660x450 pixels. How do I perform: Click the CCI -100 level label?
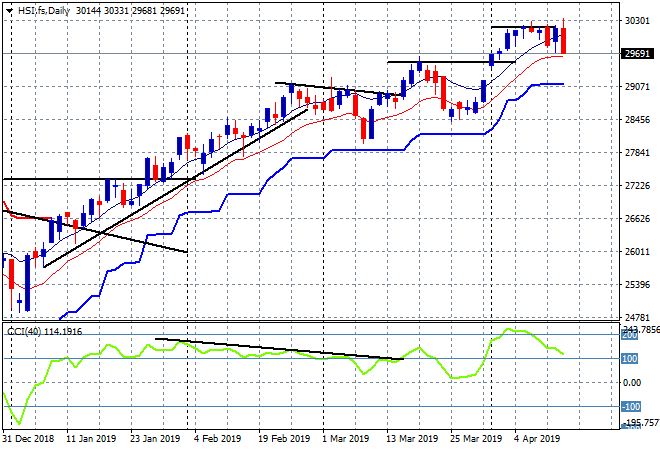631,406
